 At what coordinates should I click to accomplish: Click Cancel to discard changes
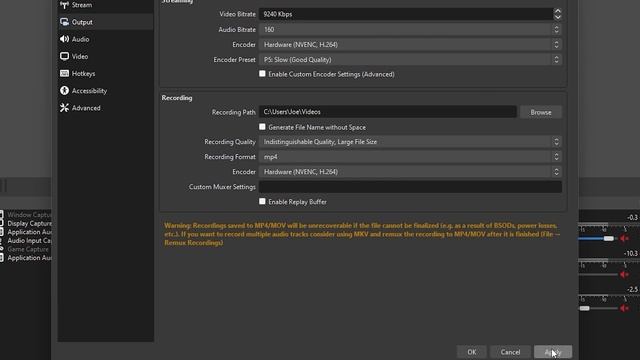pos(510,352)
